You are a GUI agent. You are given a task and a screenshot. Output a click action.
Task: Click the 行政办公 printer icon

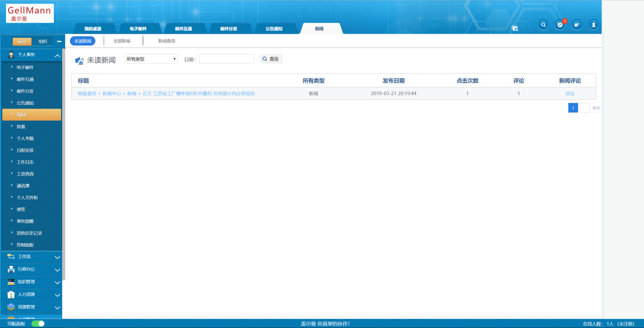click(x=11, y=269)
